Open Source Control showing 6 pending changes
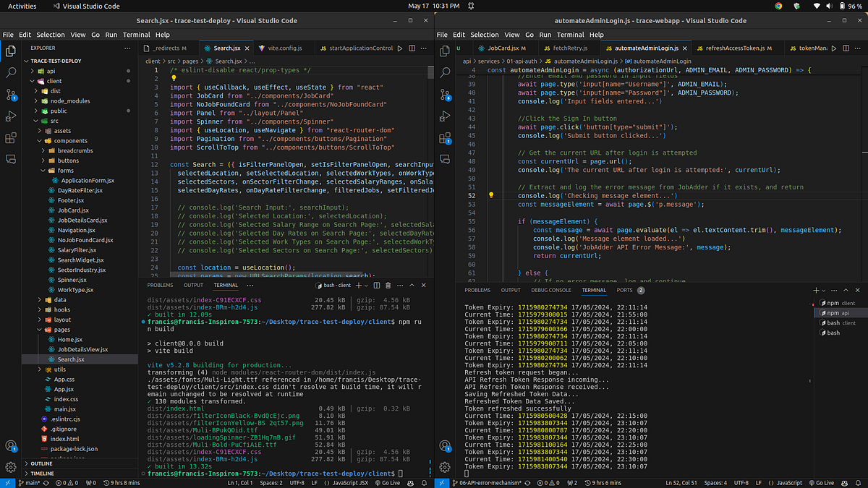The image size is (868, 488). [446, 95]
